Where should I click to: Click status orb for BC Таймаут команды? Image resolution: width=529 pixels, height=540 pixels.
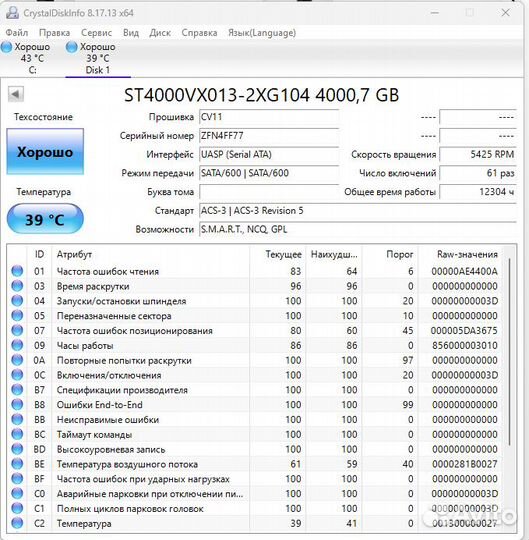click(17, 434)
